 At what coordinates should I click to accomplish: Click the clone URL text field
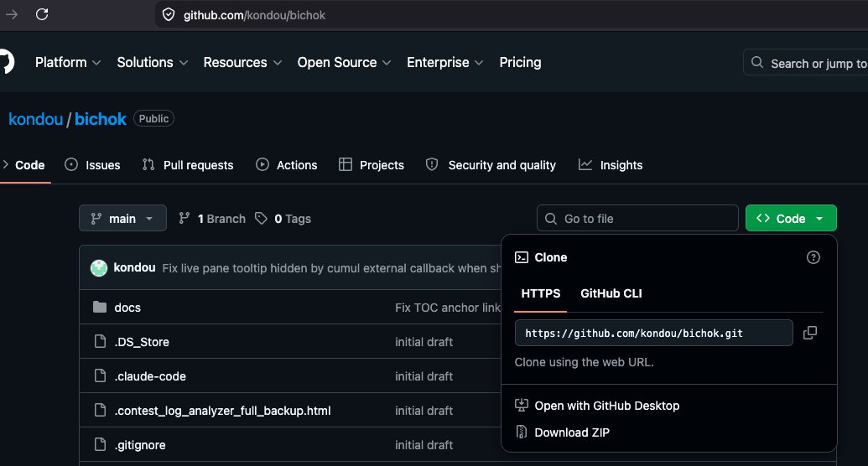(654, 334)
